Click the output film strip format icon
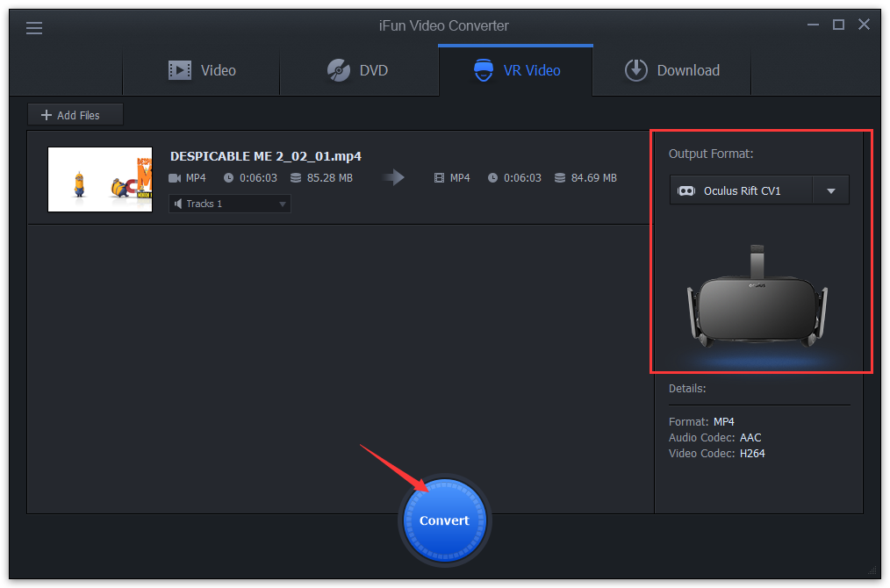The image size is (890, 588). 439,178
